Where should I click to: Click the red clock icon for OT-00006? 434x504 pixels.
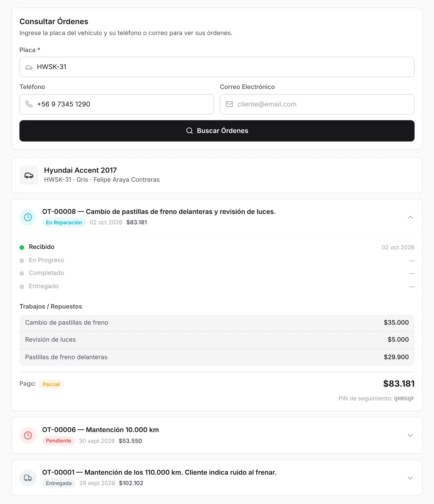[x=28, y=435]
